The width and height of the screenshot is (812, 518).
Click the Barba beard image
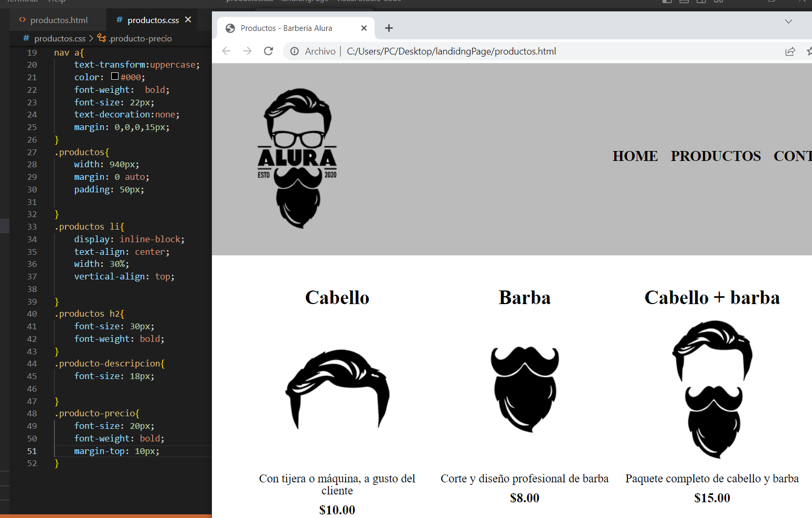(x=525, y=389)
